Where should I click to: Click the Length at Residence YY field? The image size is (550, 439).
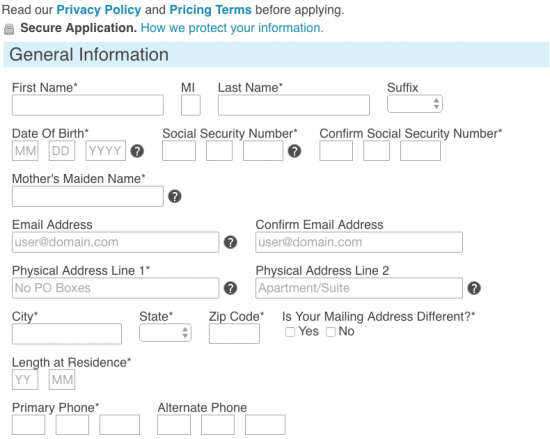pyautogui.click(x=25, y=379)
